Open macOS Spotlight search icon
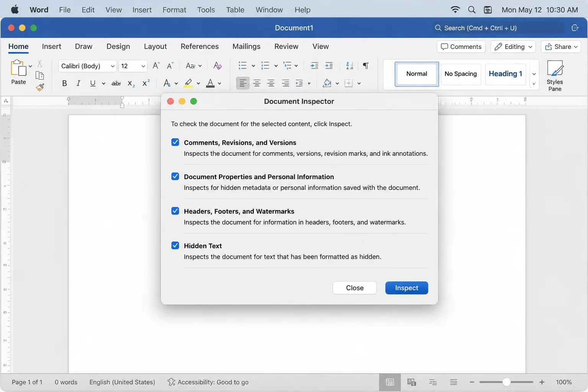588x392 pixels. point(472,10)
